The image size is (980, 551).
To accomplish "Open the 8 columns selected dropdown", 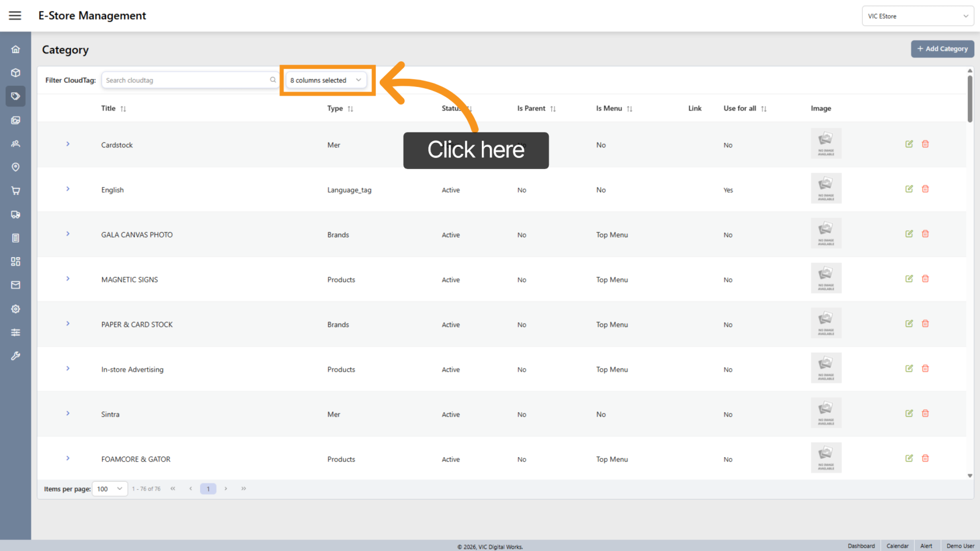I will click(x=326, y=80).
